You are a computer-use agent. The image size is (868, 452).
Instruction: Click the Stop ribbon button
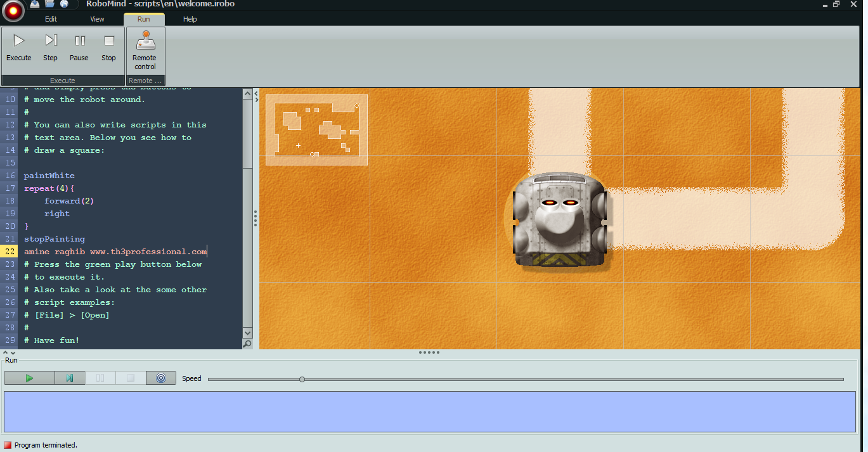(x=108, y=48)
